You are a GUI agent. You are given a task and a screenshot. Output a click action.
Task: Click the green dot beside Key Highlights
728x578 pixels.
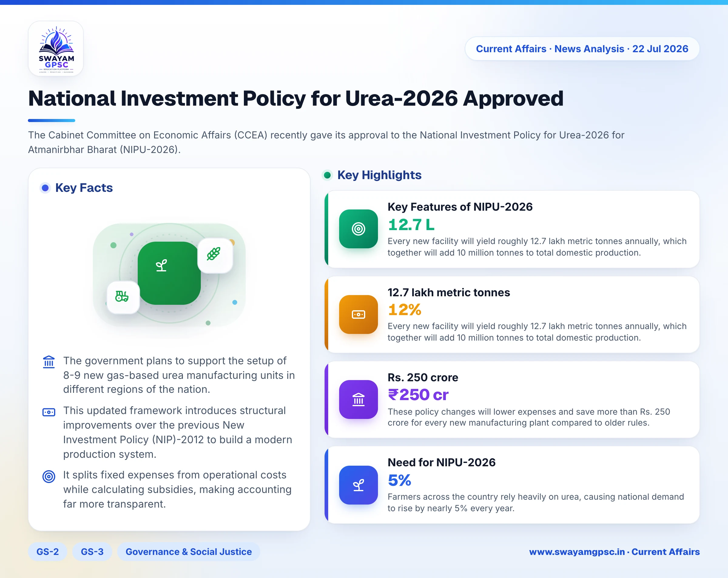pos(327,175)
